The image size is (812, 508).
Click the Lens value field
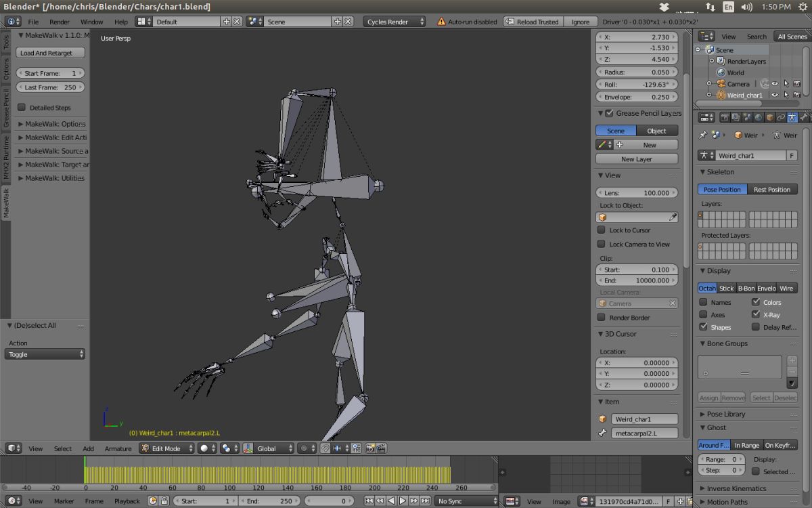(637, 193)
